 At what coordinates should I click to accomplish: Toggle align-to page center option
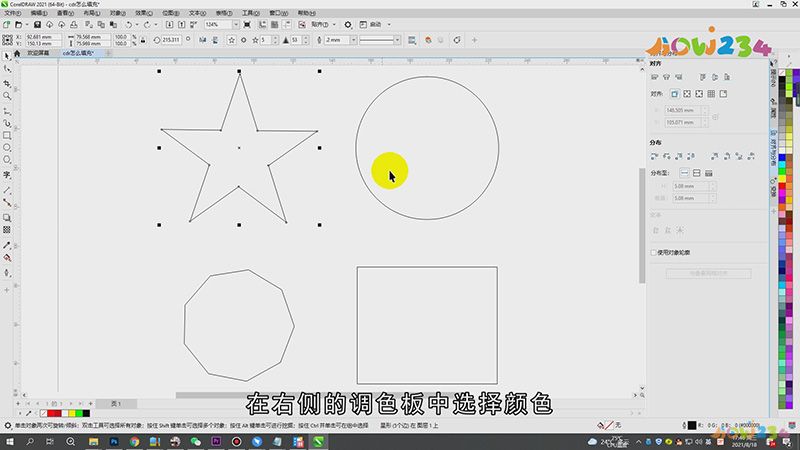(699, 94)
